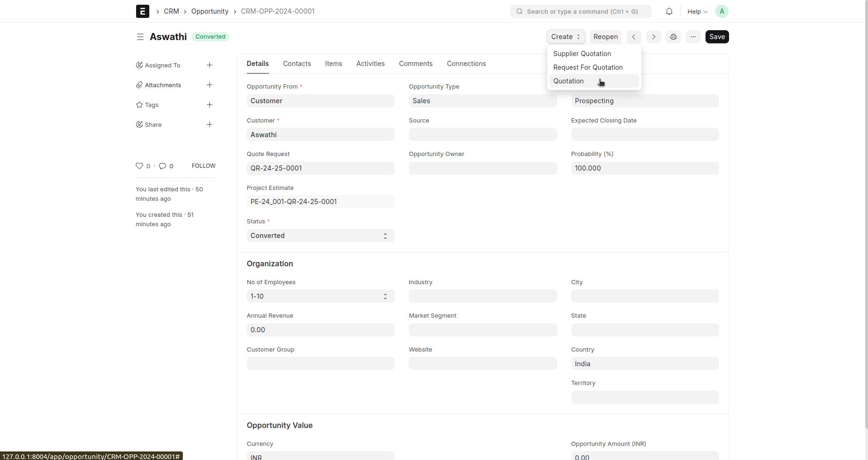Toggle the sidebar hamburger menu icon
The image size is (868, 460).
click(140, 37)
